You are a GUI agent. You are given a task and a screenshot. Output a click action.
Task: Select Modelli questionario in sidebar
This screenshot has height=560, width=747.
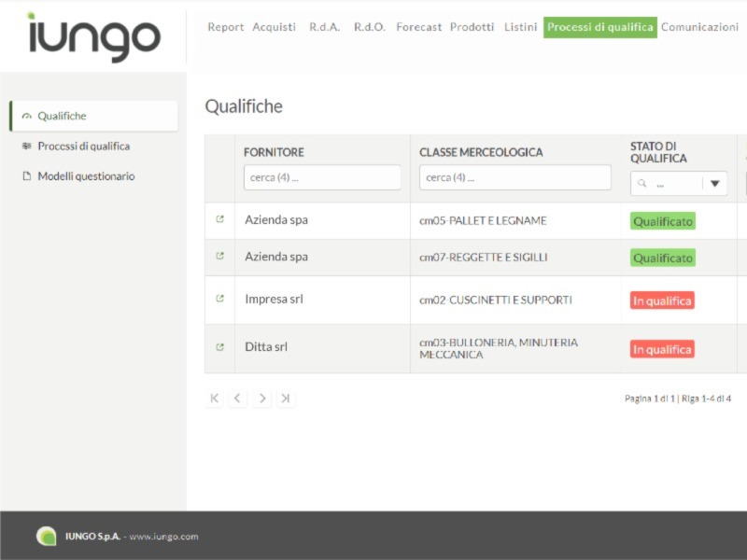click(x=86, y=176)
